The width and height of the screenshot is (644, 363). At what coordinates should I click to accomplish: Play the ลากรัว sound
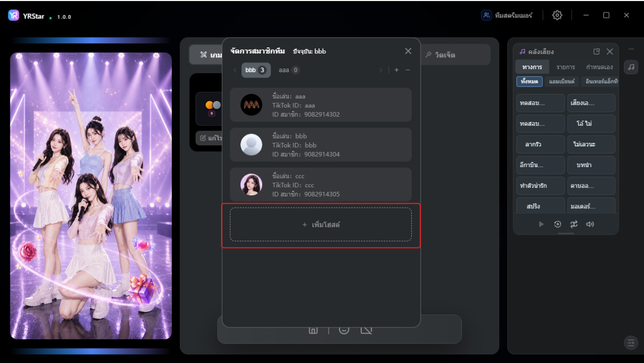[x=540, y=144]
